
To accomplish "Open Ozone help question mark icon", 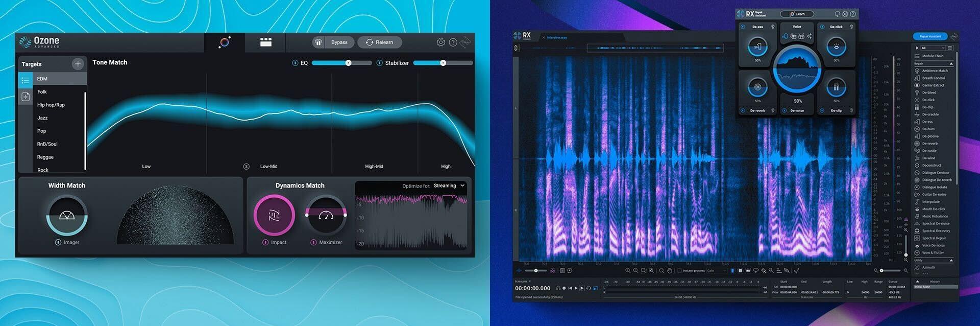I will [x=453, y=42].
